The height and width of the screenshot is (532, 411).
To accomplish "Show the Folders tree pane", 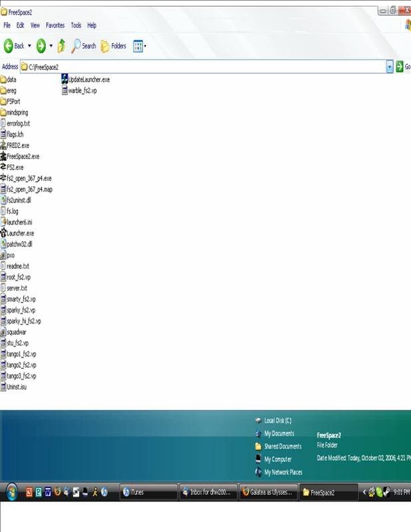I will pos(114,46).
